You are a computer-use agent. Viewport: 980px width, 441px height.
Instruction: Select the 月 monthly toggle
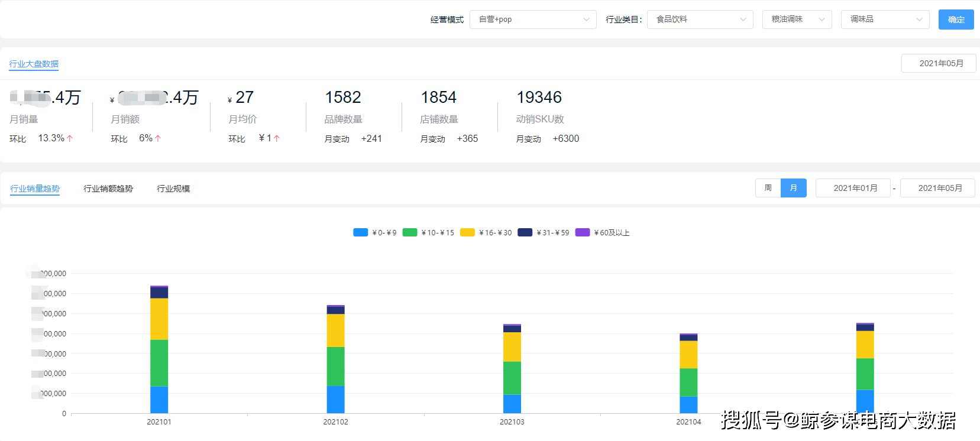click(794, 188)
